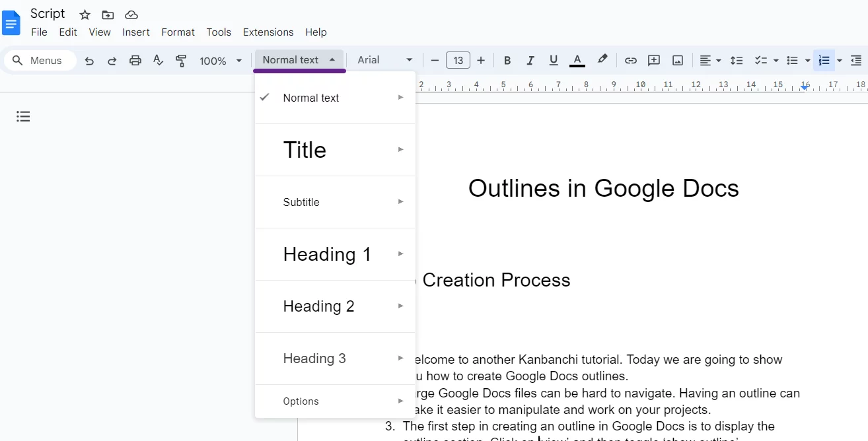This screenshot has width=868, height=441.
Task: Expand the Title submenu arrow
Action: (400, 149)
